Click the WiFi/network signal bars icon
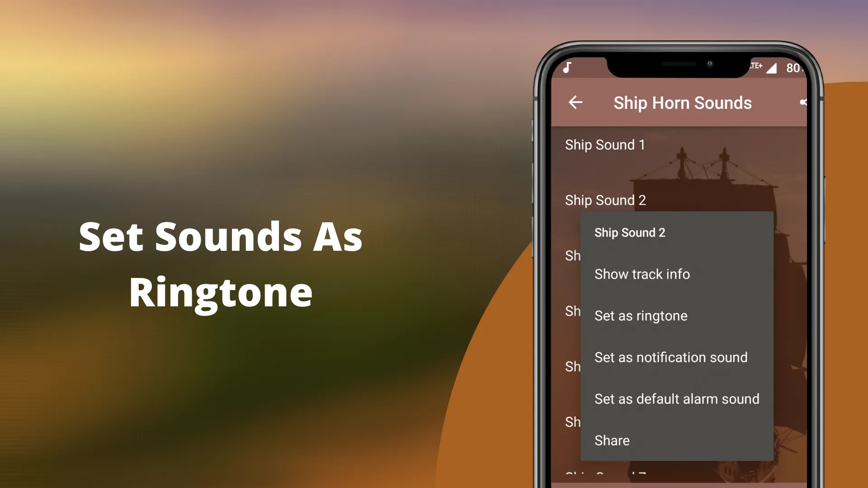This screenshot has height=488, width=868. [771, 67]
